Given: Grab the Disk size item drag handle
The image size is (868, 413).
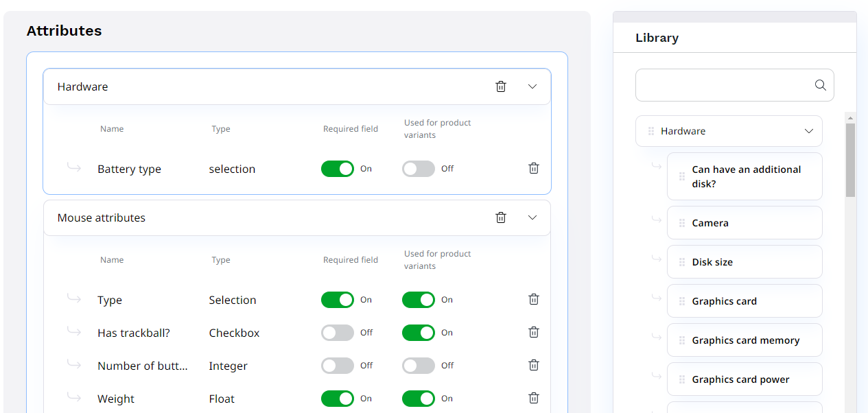Looking at the screenshot, I should point(682,262).
